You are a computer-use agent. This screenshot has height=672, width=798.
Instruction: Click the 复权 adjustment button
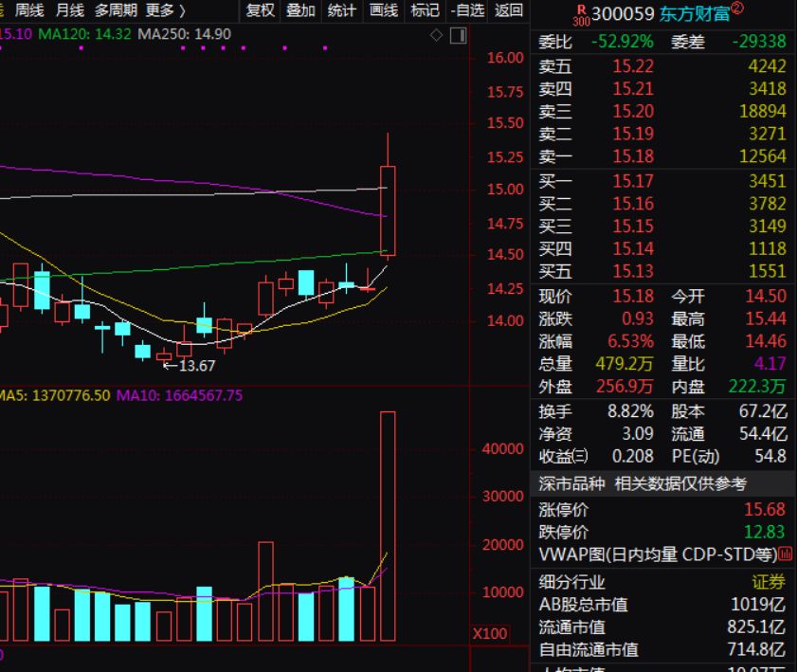pyautogui.click(x=260, y=10)
